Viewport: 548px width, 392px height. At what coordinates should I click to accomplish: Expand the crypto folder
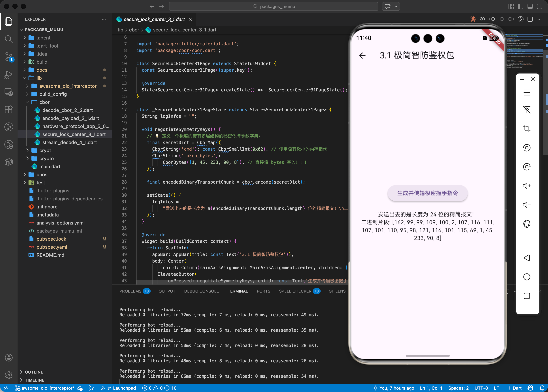click(47, 158)
